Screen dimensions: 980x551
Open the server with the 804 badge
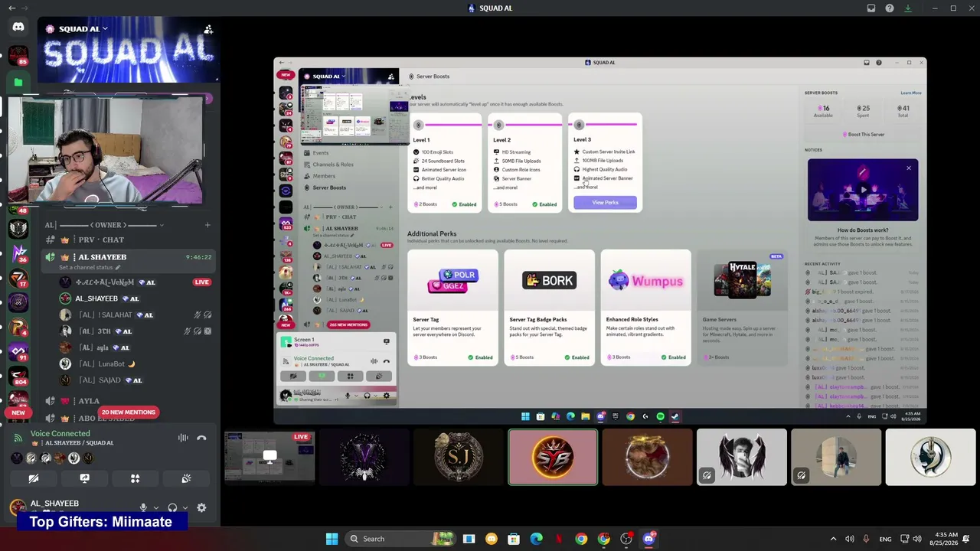(x=18, y=376)
